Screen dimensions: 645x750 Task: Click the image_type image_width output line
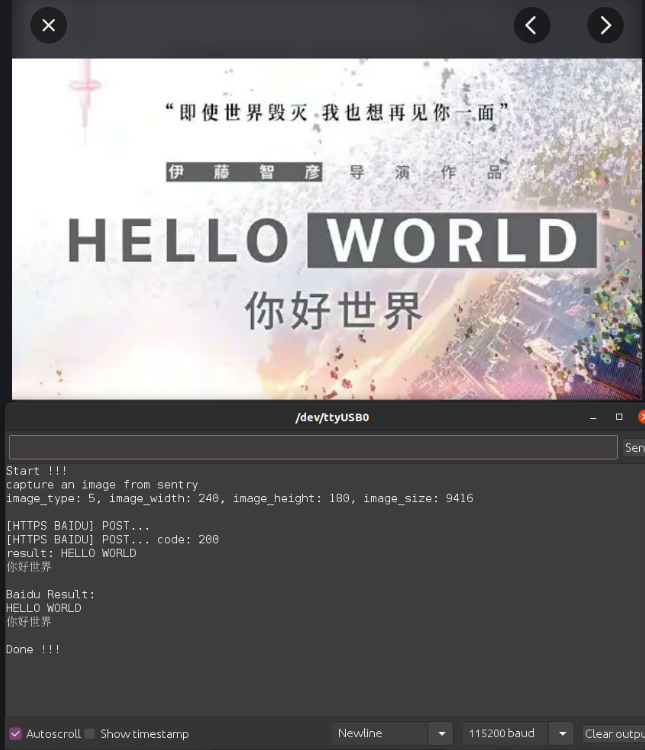coord(240,498)
